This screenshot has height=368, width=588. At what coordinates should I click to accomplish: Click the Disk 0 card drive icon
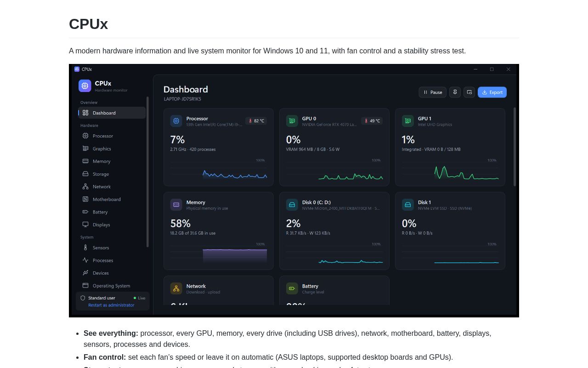tap(292, 205)
